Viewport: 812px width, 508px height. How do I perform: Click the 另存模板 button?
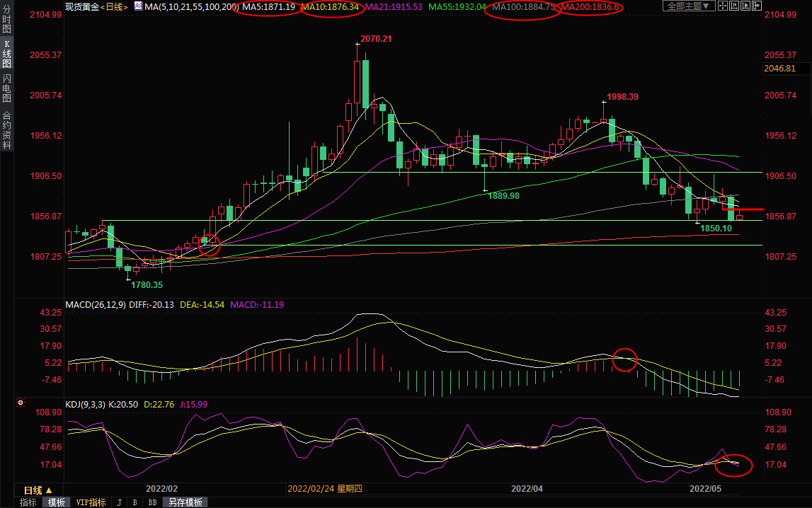click(185, 502)
